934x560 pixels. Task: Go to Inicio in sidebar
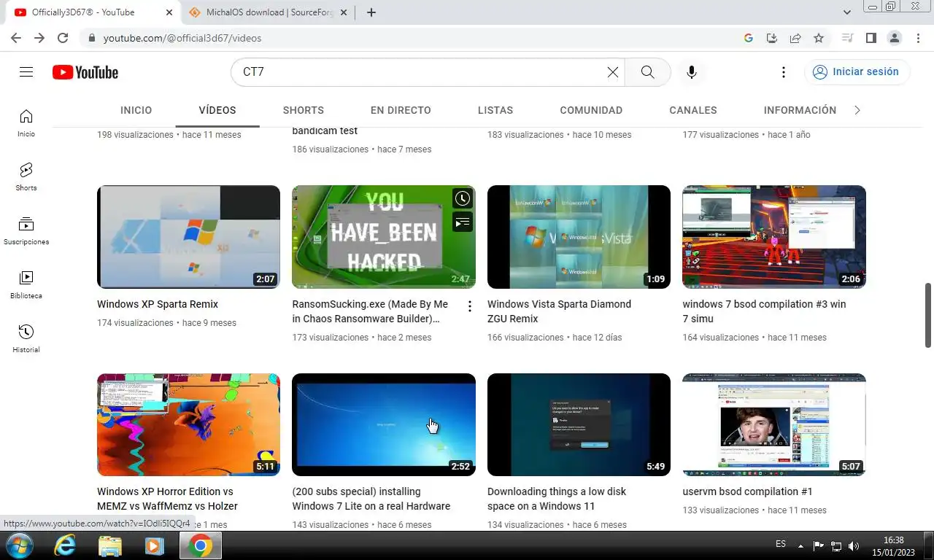(26, 123)
